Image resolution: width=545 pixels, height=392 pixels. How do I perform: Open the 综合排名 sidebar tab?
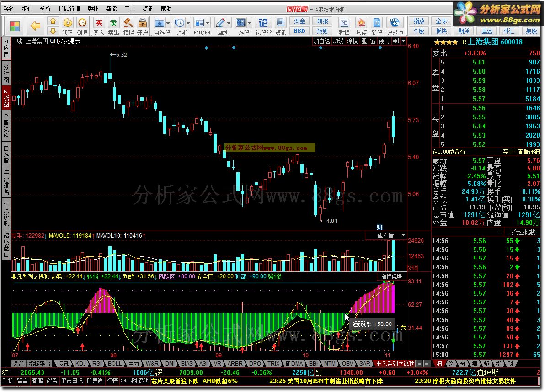[x=6, y=183]
